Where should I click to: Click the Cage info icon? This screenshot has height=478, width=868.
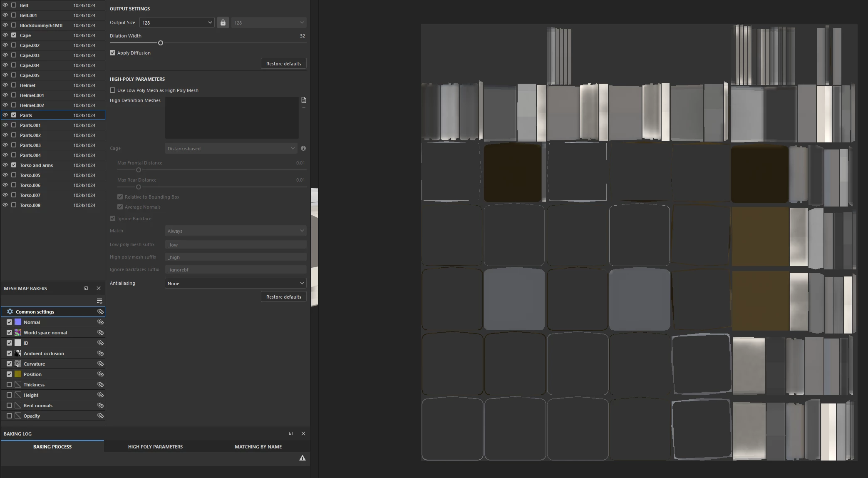point(303,148)
